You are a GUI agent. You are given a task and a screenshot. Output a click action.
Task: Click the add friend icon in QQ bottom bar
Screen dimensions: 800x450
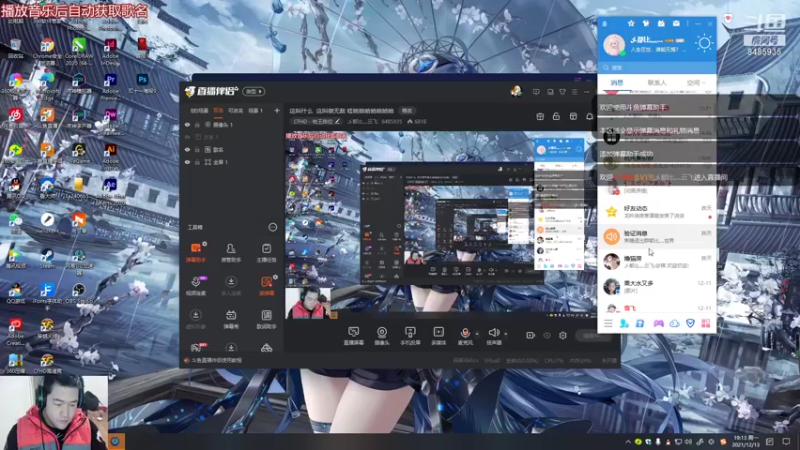(x=623, y=323)
